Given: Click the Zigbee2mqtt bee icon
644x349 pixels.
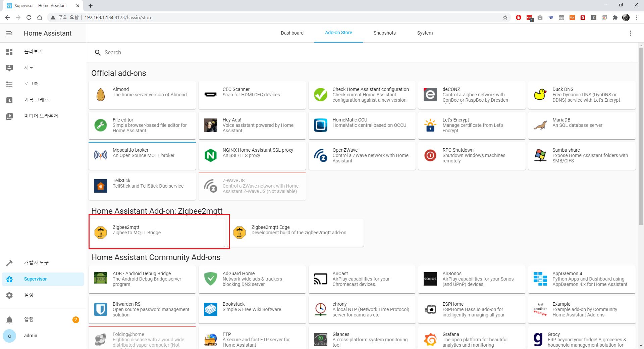Looking at the screenshot, I should point(101,233).
